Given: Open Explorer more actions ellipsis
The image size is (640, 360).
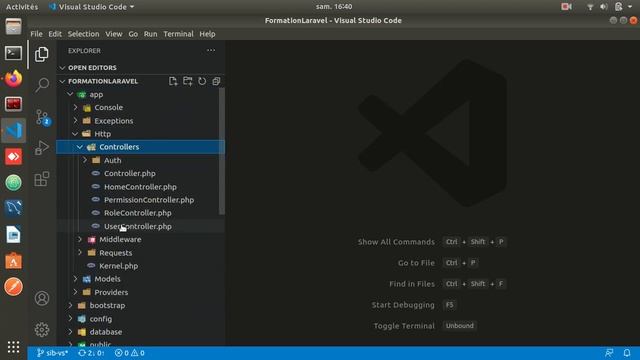Looking at the screenshot, I should point(211,50).
